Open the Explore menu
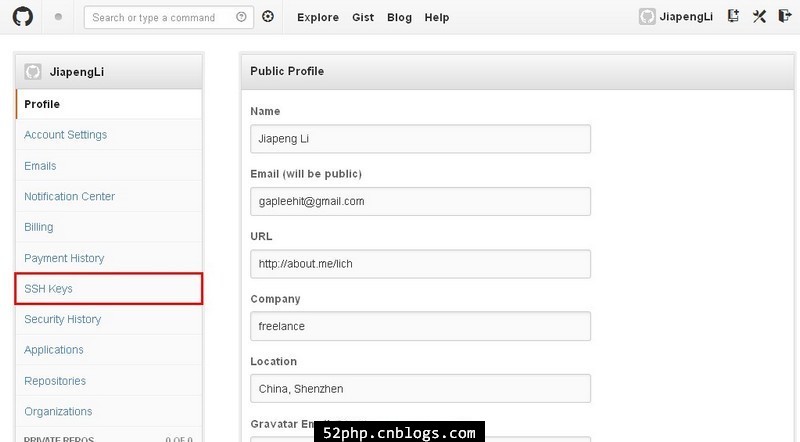This screenshot has width=800, height=442. click(318, 17)
